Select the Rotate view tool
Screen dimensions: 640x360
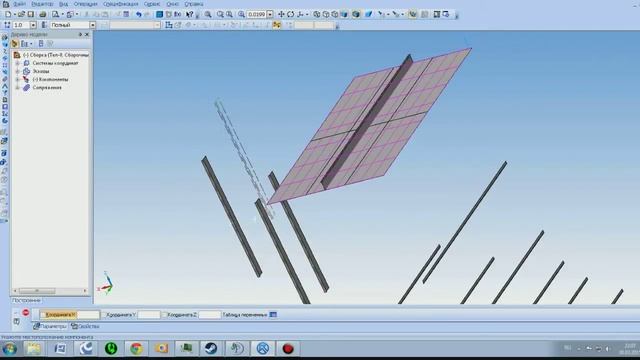click(x=291, y=14)
